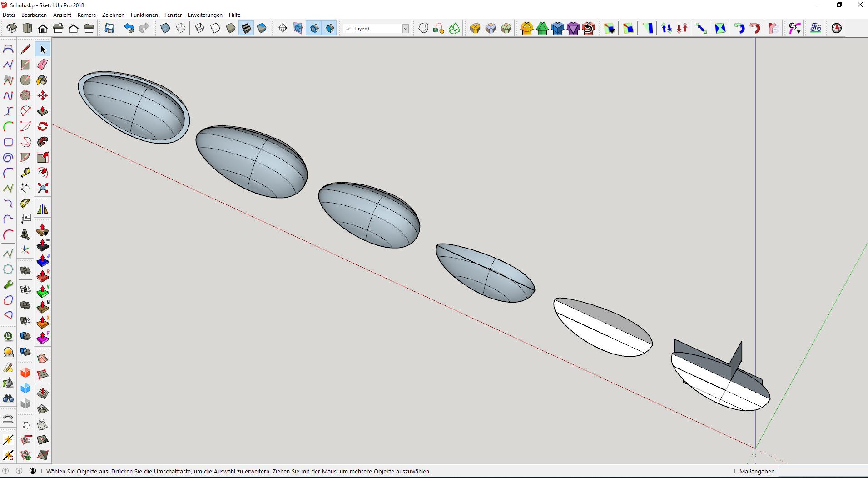Image resolution: width=868 pixels, height=478 pixels.
Task: Open the Kamera menu
Action: [86, 15]
